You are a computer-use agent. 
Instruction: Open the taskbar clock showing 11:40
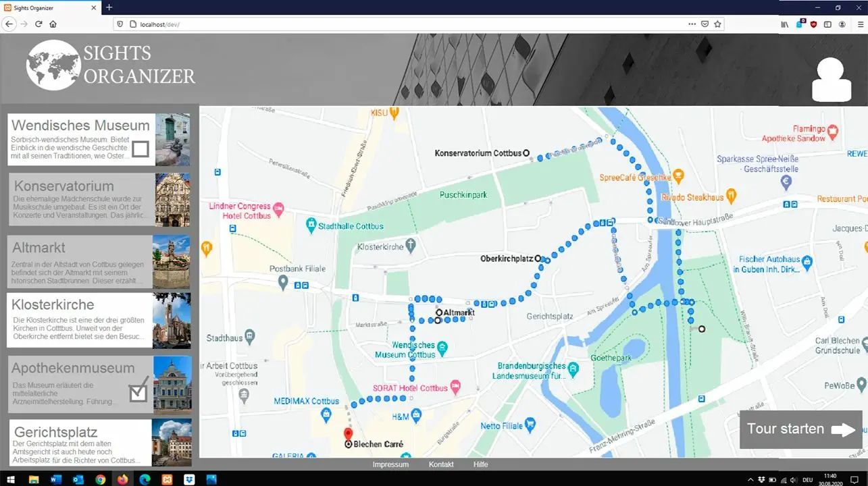click(x=831, y=479)
